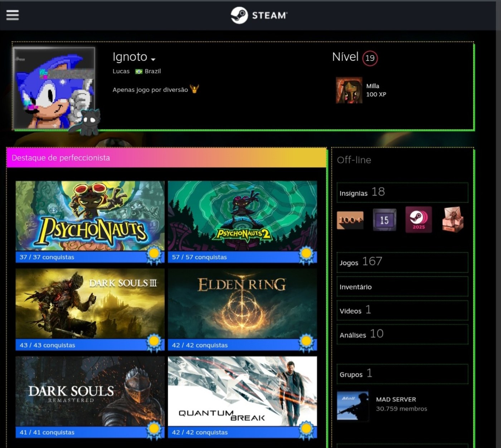Viewport: 501px width, 448px height.
Task: Click the trophy emoticon in profile summary
Action: (x=194, y=89)
